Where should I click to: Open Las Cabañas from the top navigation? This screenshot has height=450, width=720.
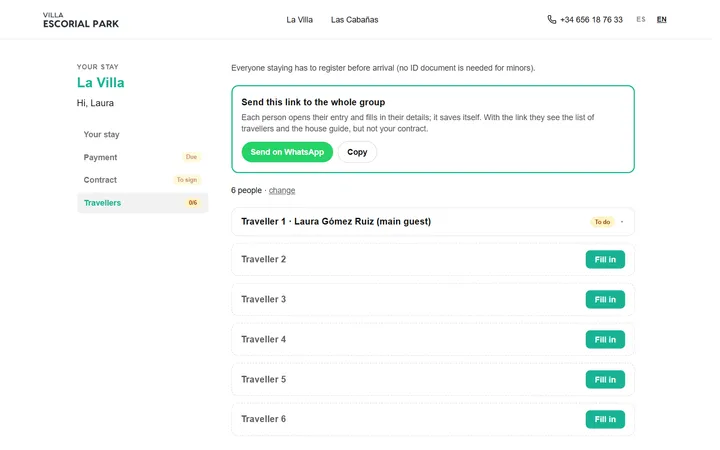[354, 20]
